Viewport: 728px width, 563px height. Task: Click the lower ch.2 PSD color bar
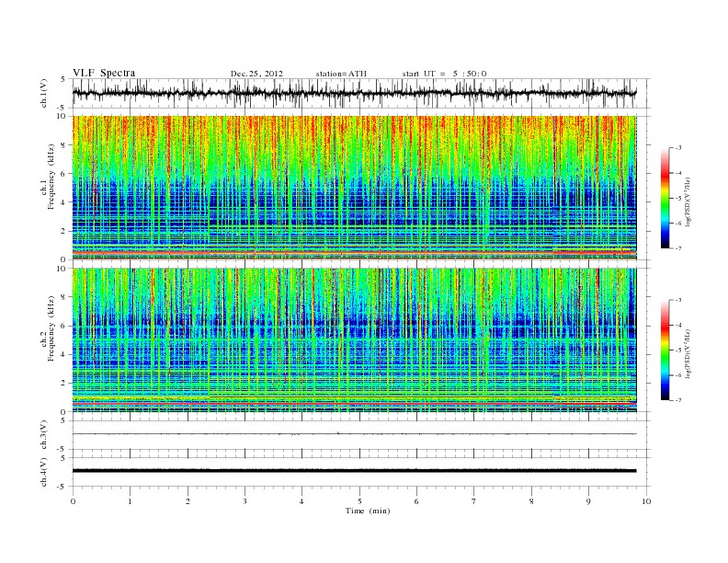[x=665, y=350]
